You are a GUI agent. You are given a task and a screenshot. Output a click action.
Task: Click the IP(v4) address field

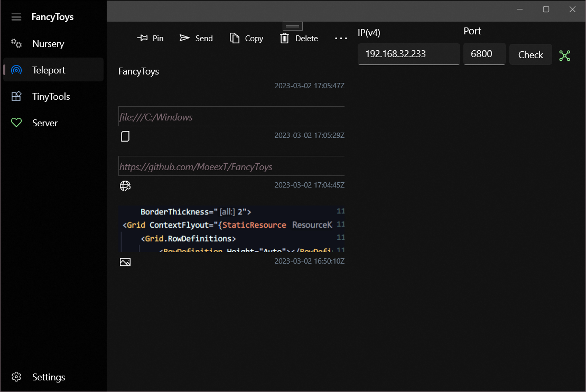pyautogui.click(x=408, y=54)
